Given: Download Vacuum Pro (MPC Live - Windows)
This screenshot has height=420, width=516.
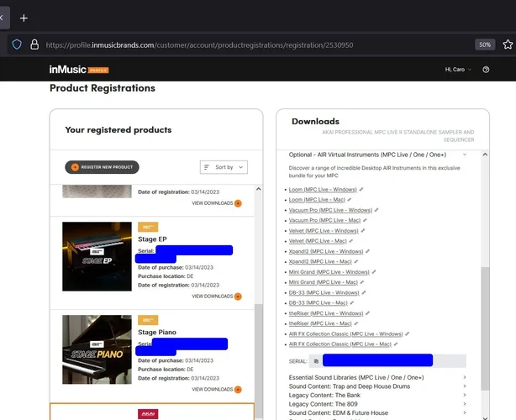Looking at the screenshot, I should (330, 210).
